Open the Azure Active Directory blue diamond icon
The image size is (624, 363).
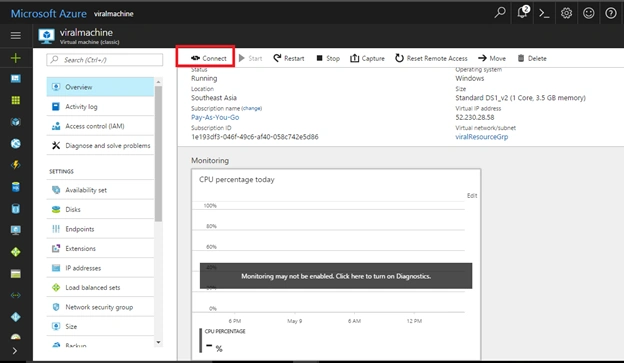pos(16,317)
